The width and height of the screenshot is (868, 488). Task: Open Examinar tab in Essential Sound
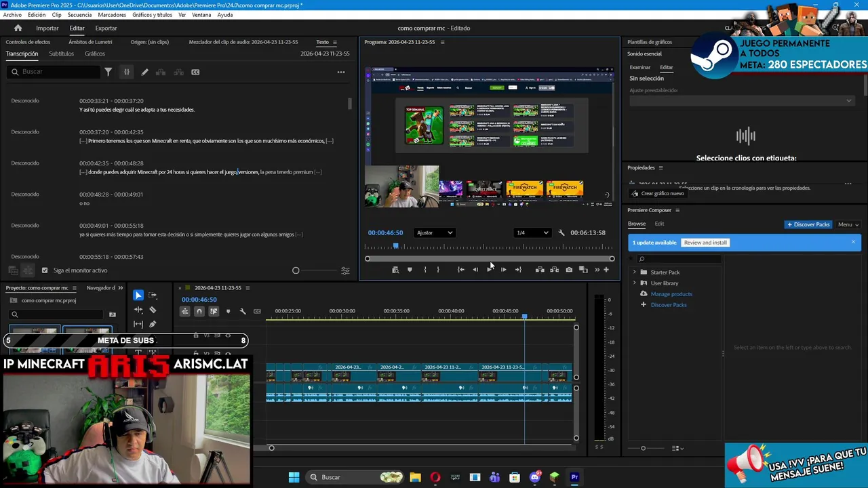(639, 67)
